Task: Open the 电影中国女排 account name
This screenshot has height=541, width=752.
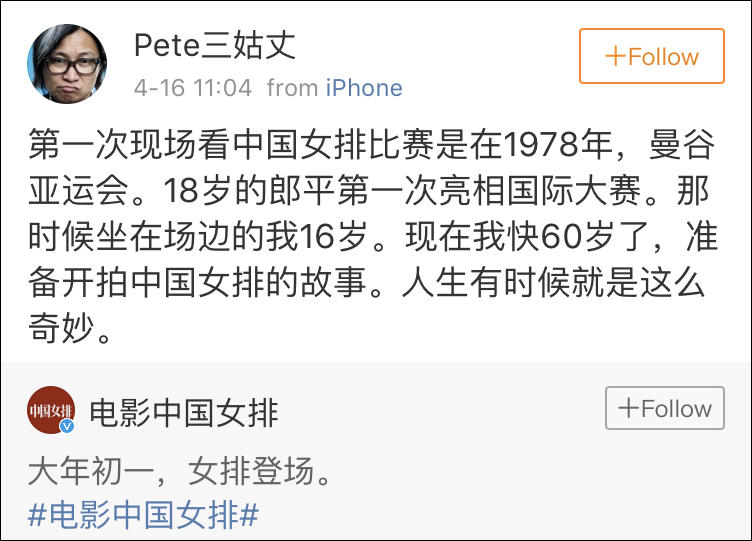Action: pos(184,411)
